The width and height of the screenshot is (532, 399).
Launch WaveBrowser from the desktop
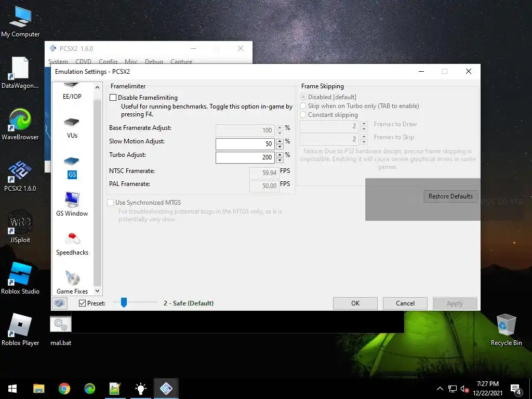click(x=20, y=125)
